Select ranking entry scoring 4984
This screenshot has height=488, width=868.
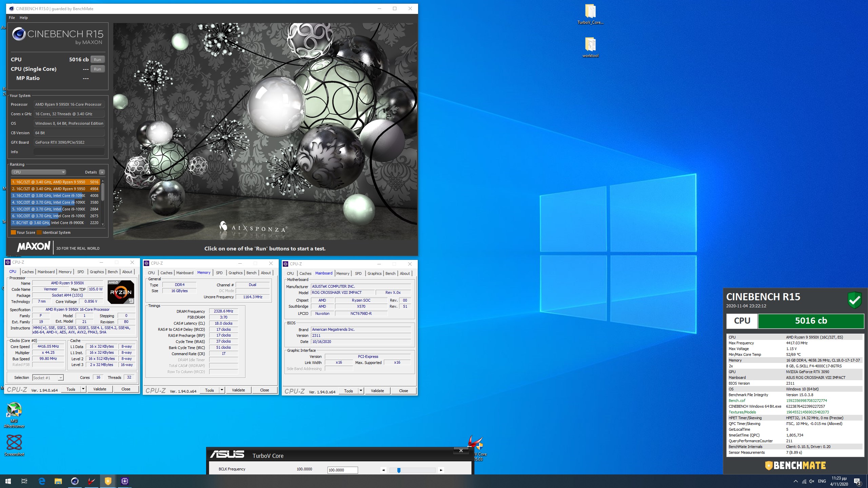pyautogui.click(x=55, y=189)
